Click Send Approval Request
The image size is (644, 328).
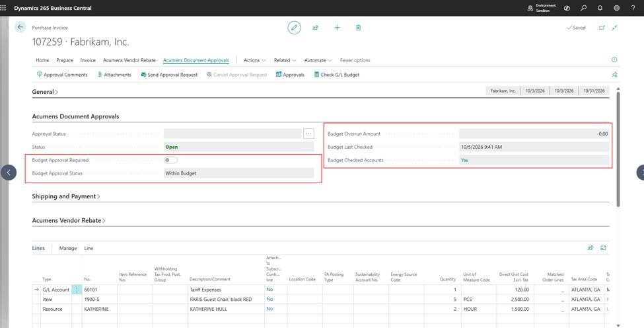(169, 75)
